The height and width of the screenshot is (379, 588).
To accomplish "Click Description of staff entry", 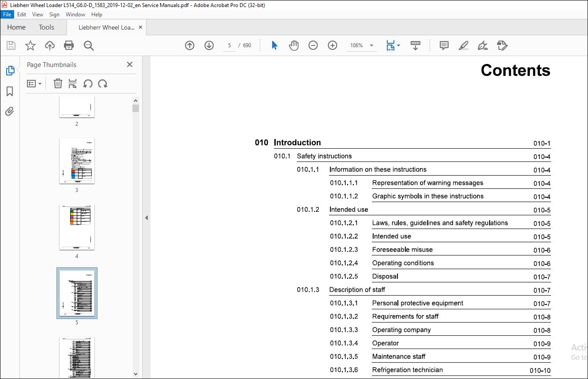I will pos(357,290).
